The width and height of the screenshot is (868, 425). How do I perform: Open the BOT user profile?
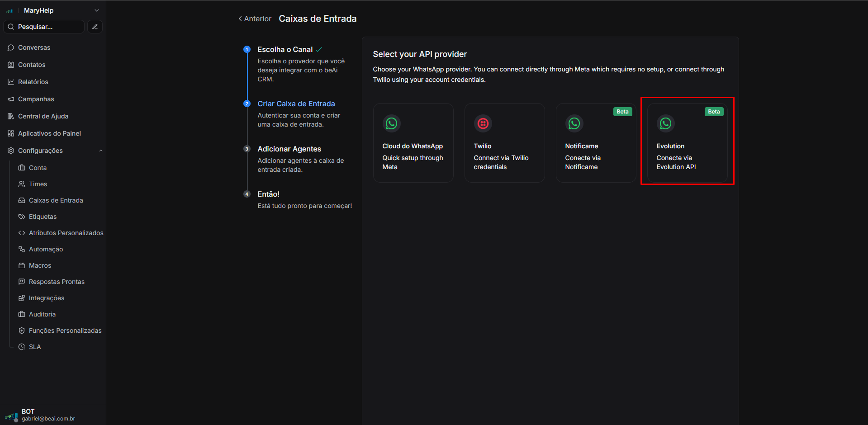click(41, 415)
